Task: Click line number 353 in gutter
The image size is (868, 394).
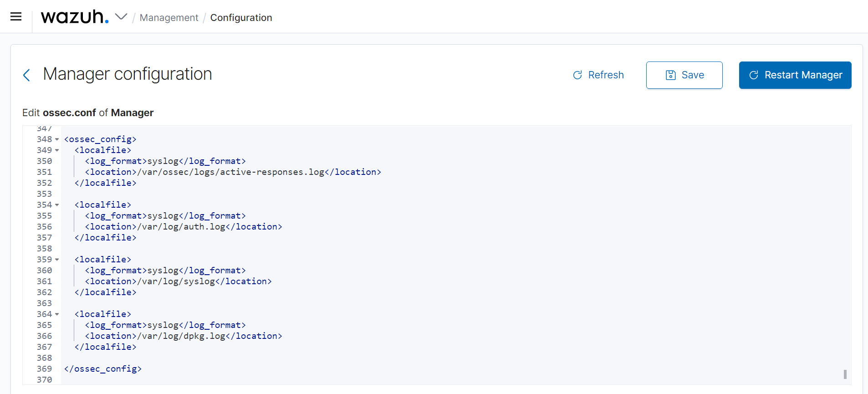Action: pyautogui.click(x=45, y=194)
